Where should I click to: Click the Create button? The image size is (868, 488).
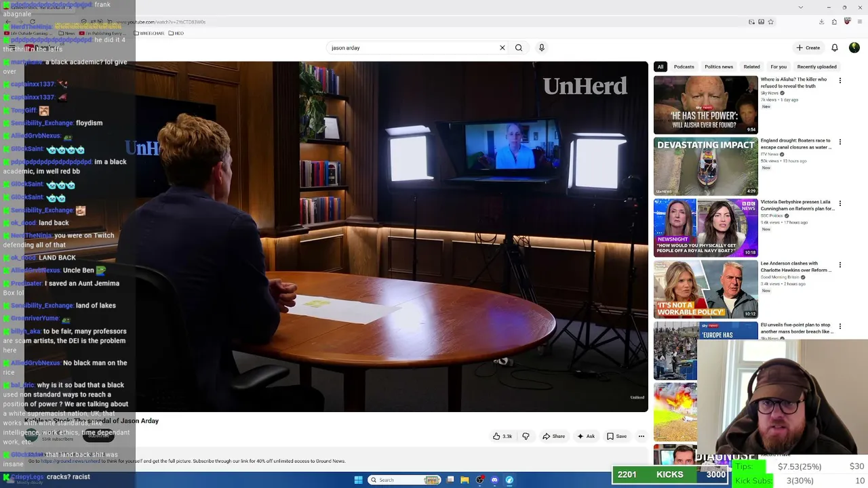pyautogui.click(x=808, y=47)
